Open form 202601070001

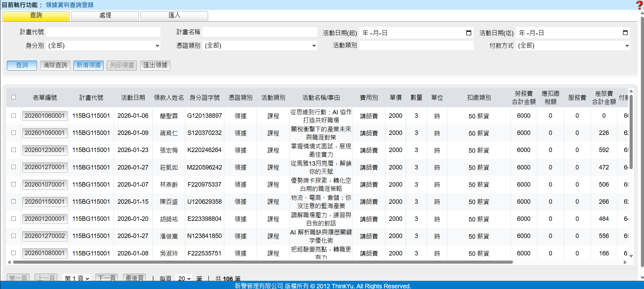click(45, 185)
